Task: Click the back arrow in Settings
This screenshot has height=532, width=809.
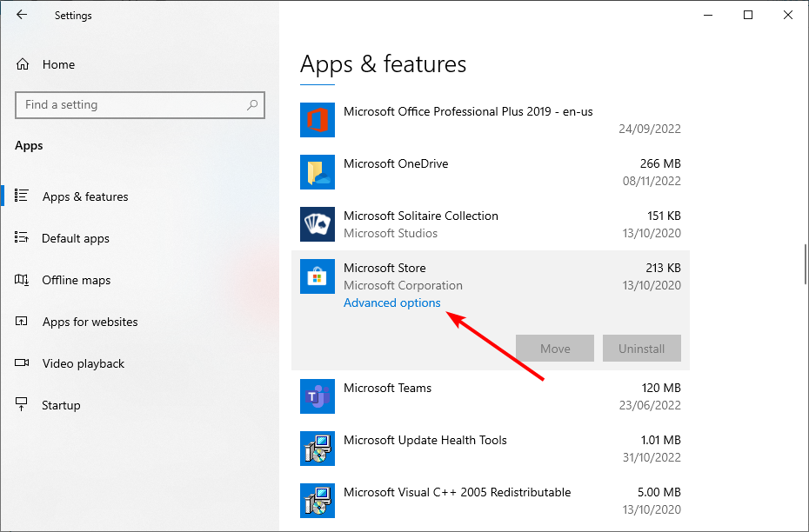Action: coord(22,15)
